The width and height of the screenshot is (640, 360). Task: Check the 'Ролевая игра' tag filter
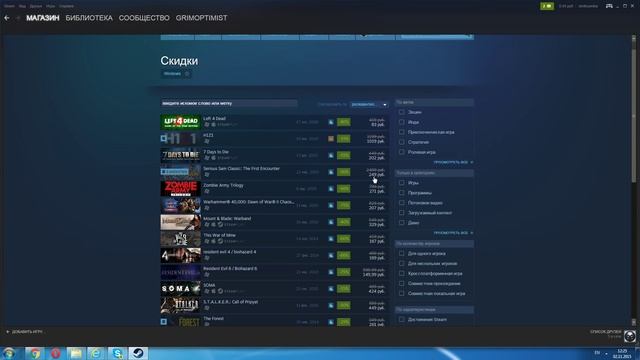tap(402, 152)
